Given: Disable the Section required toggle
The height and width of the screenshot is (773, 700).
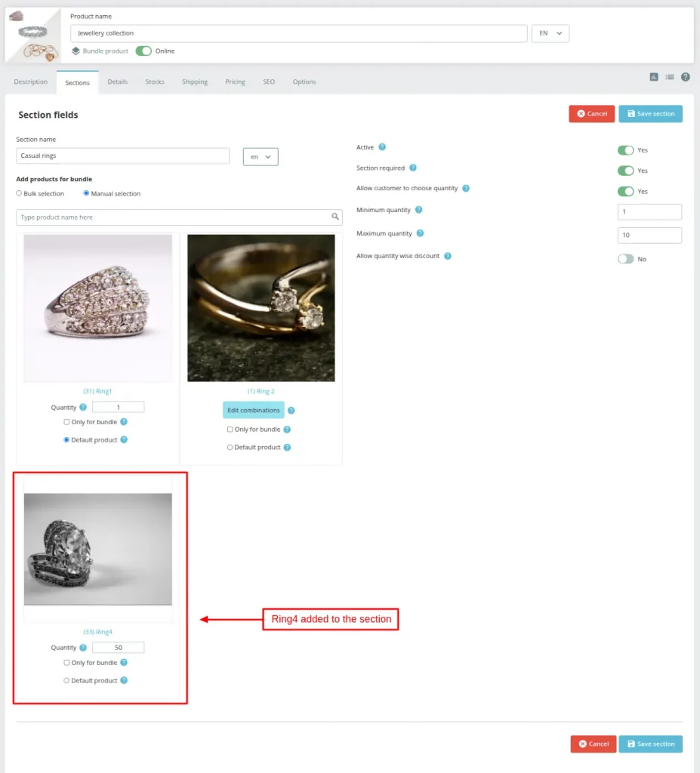Looking at the screenshot, I should click(627, 171).
